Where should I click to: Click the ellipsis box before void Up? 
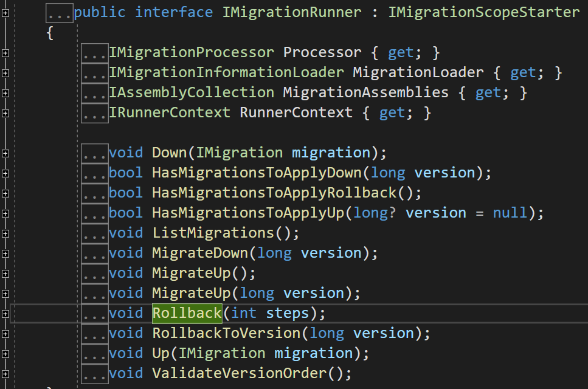pos(95,354)
